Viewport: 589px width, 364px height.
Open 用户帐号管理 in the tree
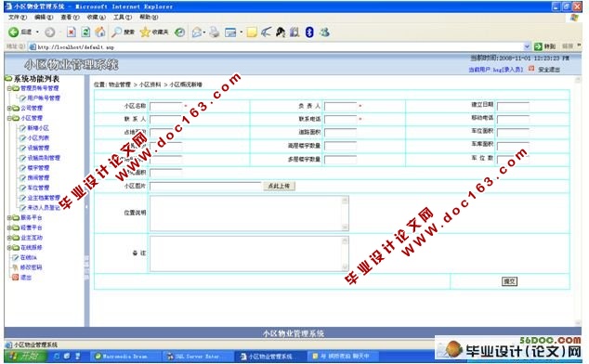44,98
